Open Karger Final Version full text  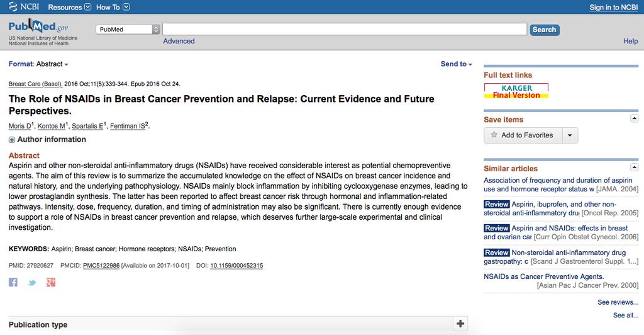(x=516, y=91)
